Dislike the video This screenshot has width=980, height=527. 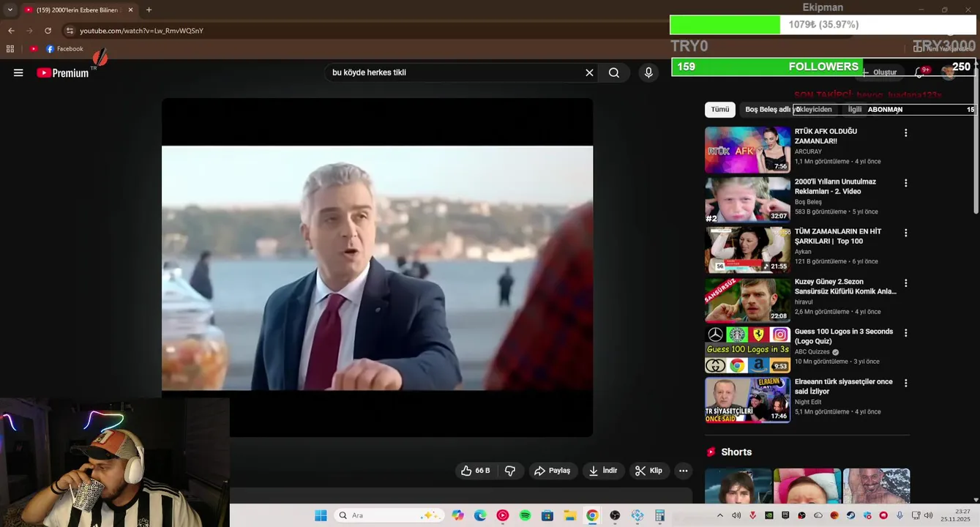click(510, 471)
